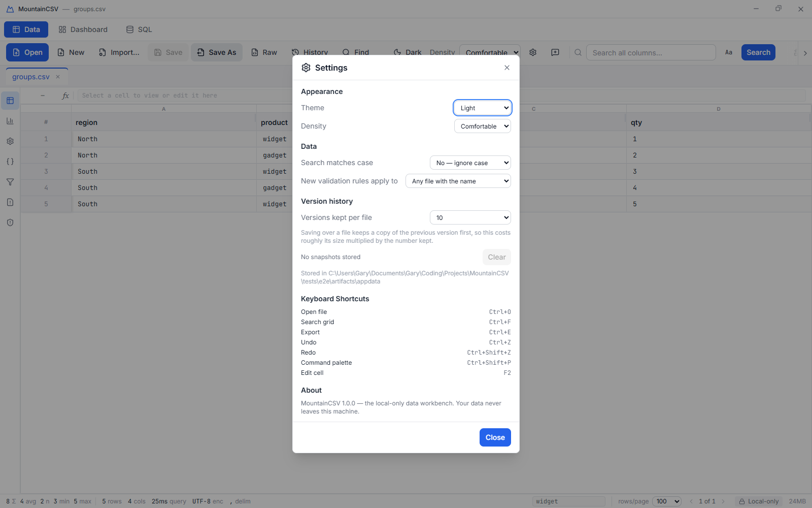
Task: Select gadget cell in row 2
Action: coord(275,155)
